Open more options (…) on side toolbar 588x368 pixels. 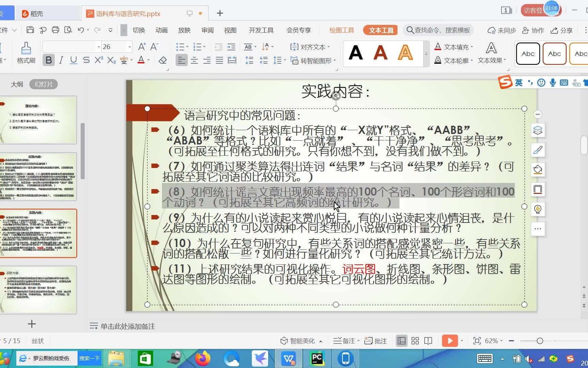pyautogui.click(x=538, y=229)
